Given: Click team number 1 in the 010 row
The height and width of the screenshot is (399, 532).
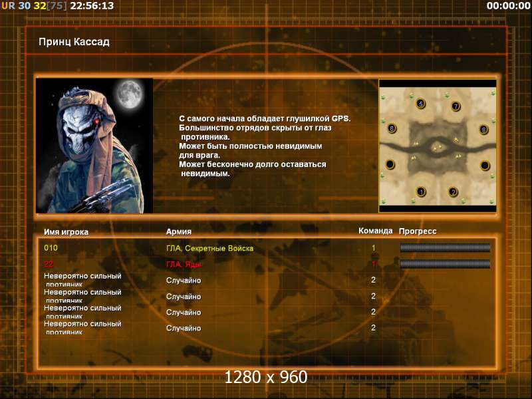Looking at the screenshot, I should pos(374,248).
